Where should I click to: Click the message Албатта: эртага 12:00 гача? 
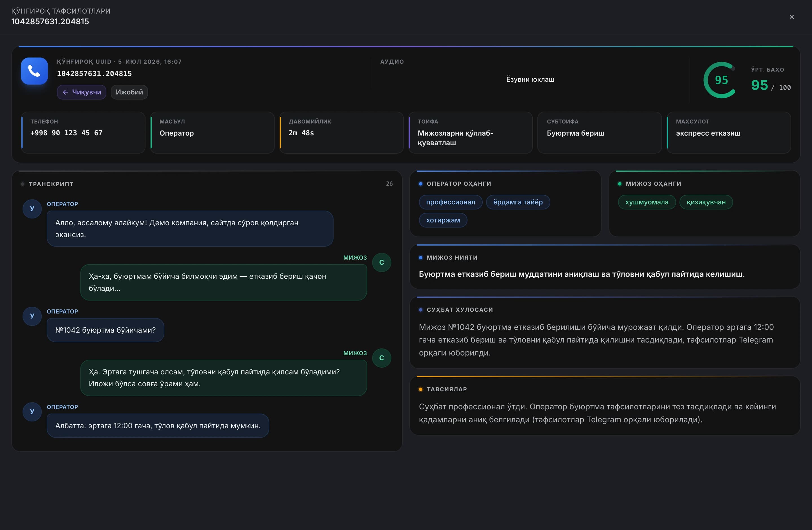(158, 426)
